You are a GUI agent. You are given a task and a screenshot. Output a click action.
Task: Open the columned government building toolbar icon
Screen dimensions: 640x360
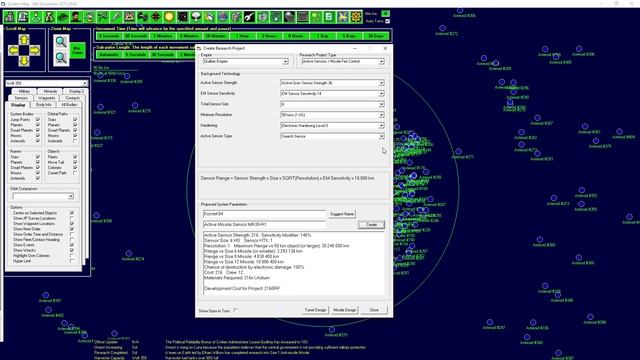coord(23,17)
